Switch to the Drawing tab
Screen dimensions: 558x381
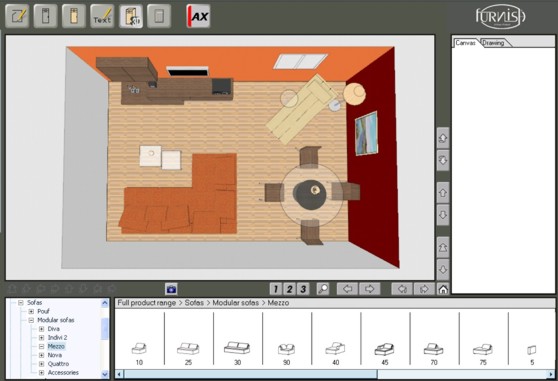coord(493,43)
